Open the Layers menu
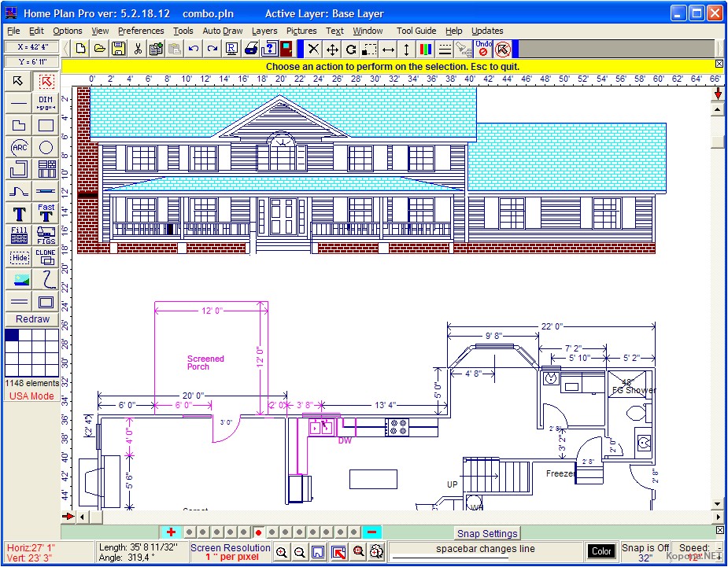 [x=264, y=31]
